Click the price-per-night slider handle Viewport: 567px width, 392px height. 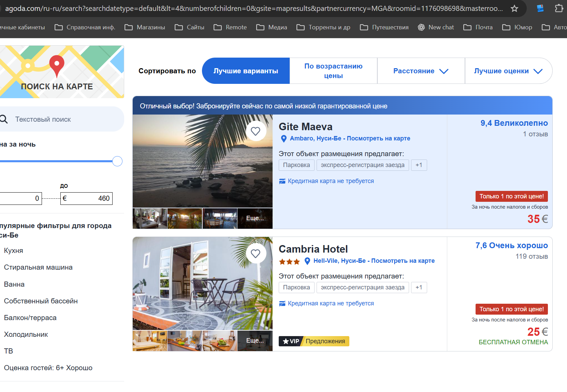click(117, 161)
